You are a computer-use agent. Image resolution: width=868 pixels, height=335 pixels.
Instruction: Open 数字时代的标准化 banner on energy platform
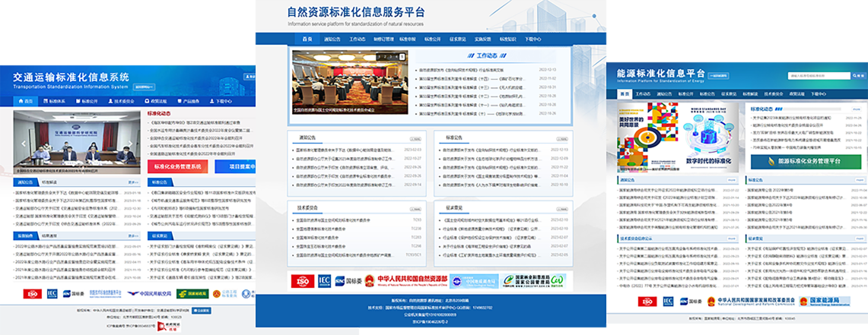pos(709,138)
